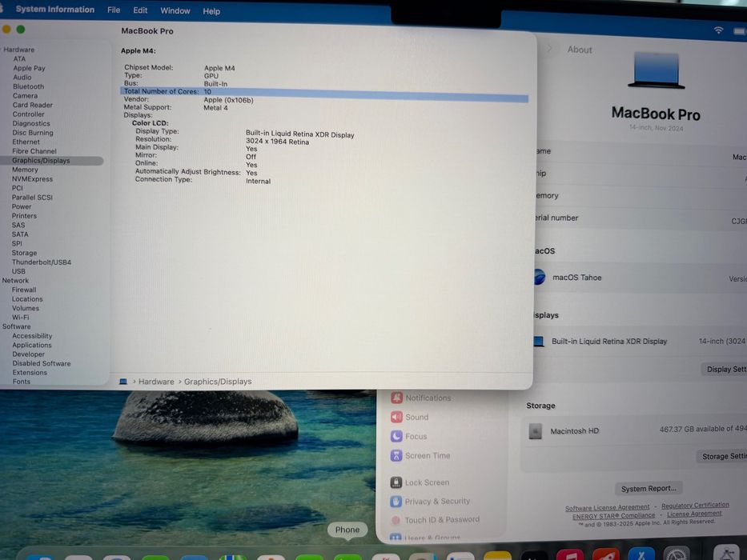Select Developer under Software
This screenshot has height=560, width=747.
[29, 354]
